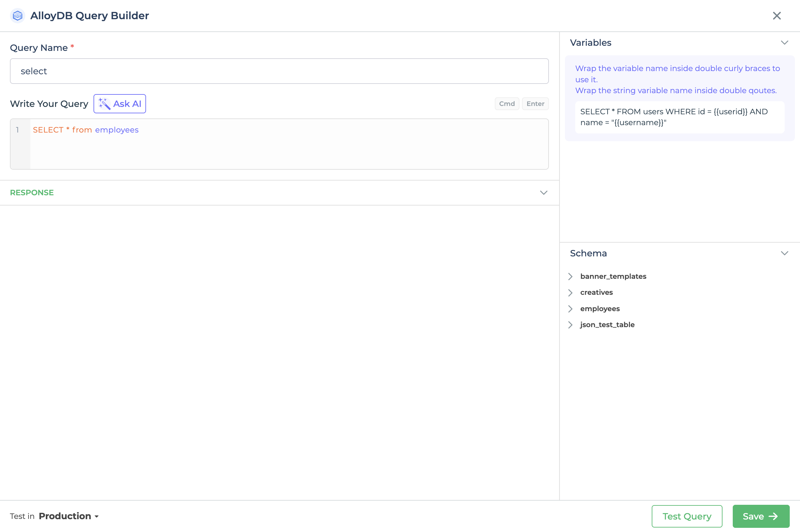Run the Test Query button
Viewport: 800px width, 532px height.
(687, 516)
